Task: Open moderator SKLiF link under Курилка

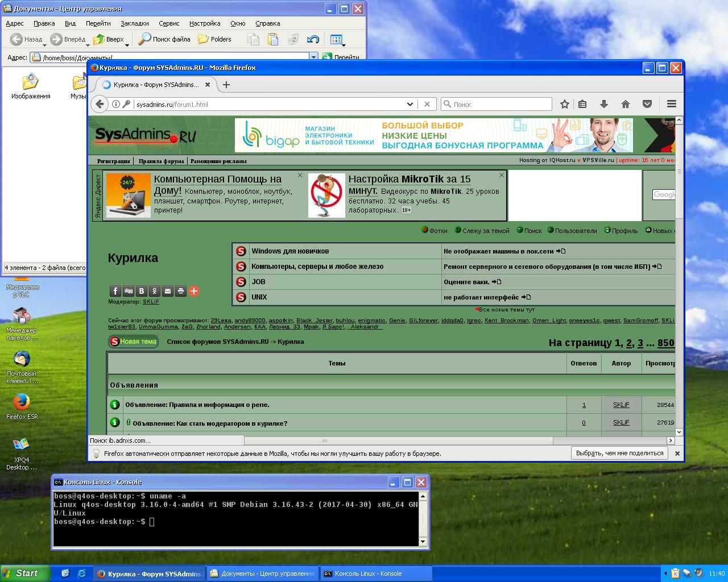Action: 151,302
